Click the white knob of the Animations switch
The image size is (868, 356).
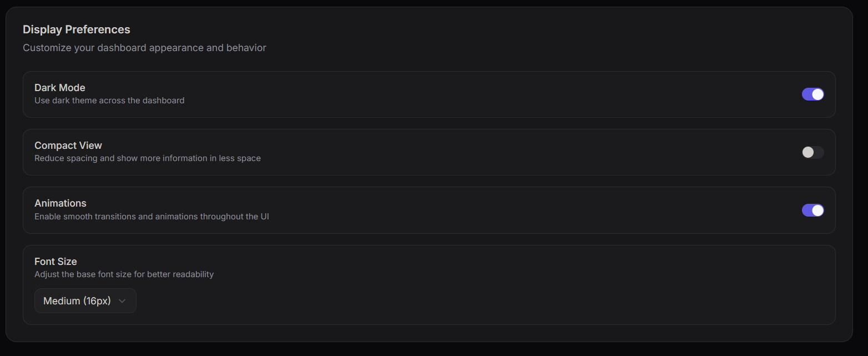click(x=817, y=210)
